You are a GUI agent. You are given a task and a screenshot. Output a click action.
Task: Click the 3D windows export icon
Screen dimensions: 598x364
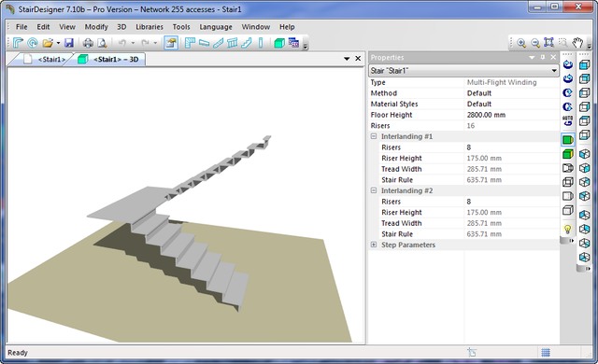point(293,43)
